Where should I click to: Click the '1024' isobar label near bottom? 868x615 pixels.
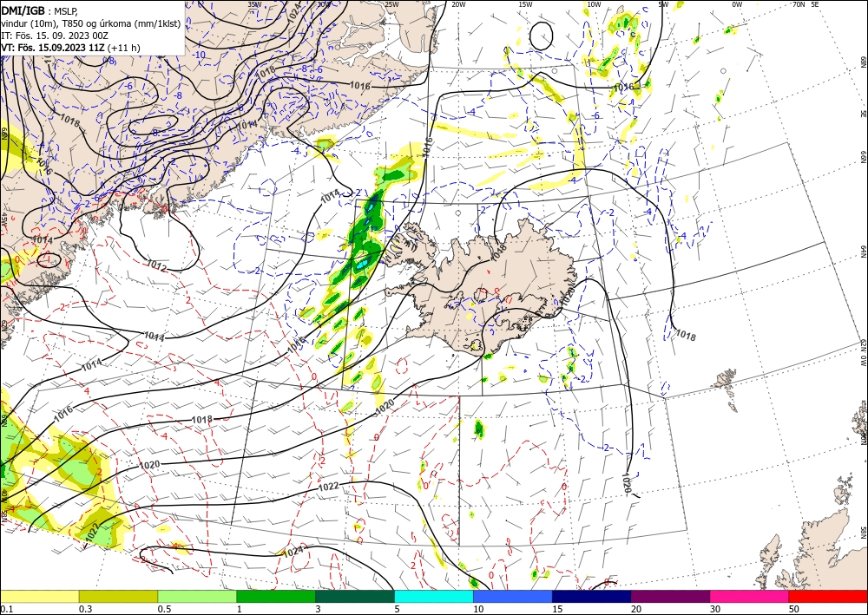(x=293, y=552)
